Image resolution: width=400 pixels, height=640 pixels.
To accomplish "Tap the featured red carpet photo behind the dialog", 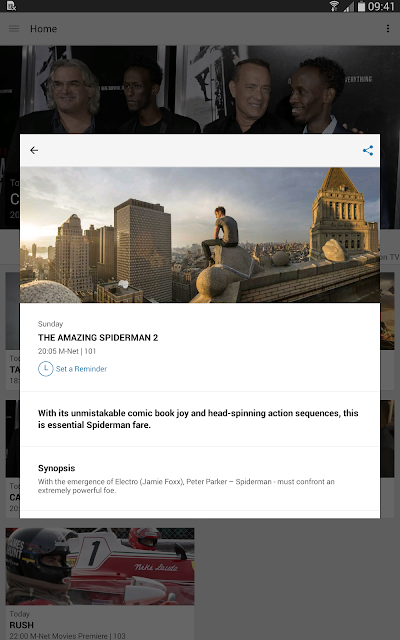I will [x=200, y=90].
